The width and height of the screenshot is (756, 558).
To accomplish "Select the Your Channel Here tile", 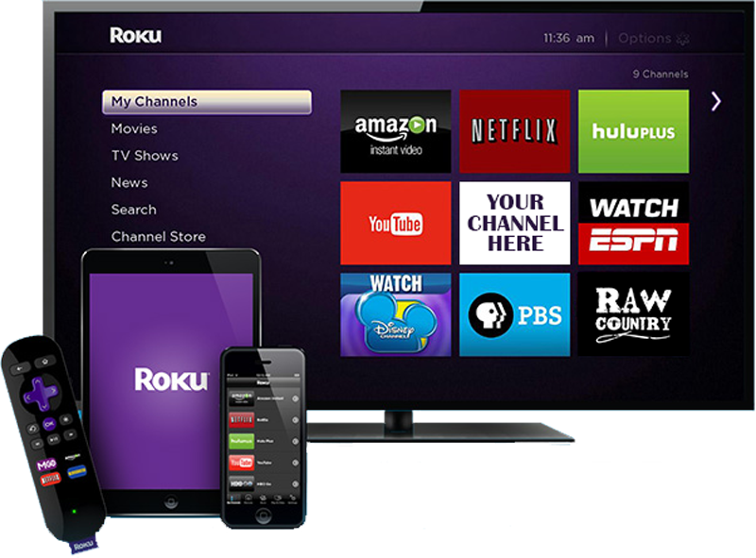I will coord(515,223).
